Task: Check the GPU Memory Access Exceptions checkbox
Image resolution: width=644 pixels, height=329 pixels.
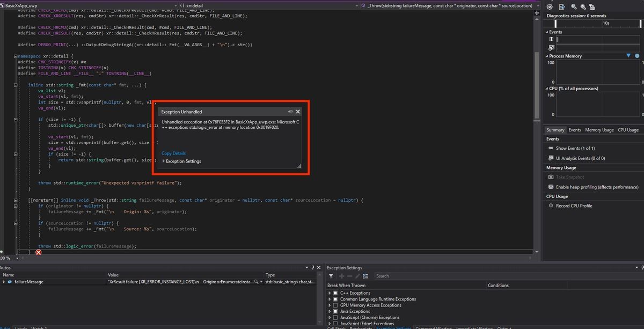Action: 335,305
